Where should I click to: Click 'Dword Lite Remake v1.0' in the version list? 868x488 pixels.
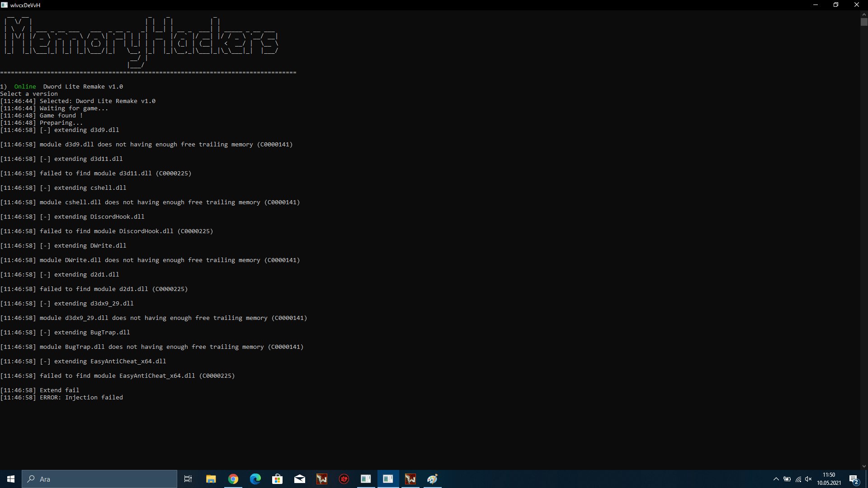[83, 86]
